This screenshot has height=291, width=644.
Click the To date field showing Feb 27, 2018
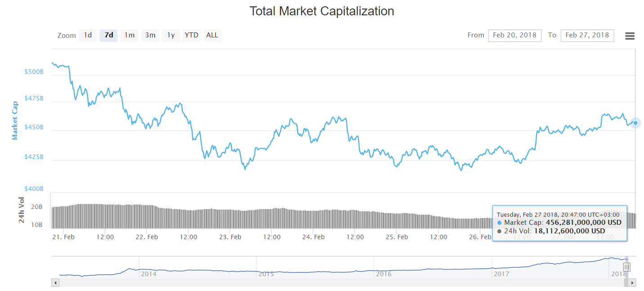coord(587,35)
